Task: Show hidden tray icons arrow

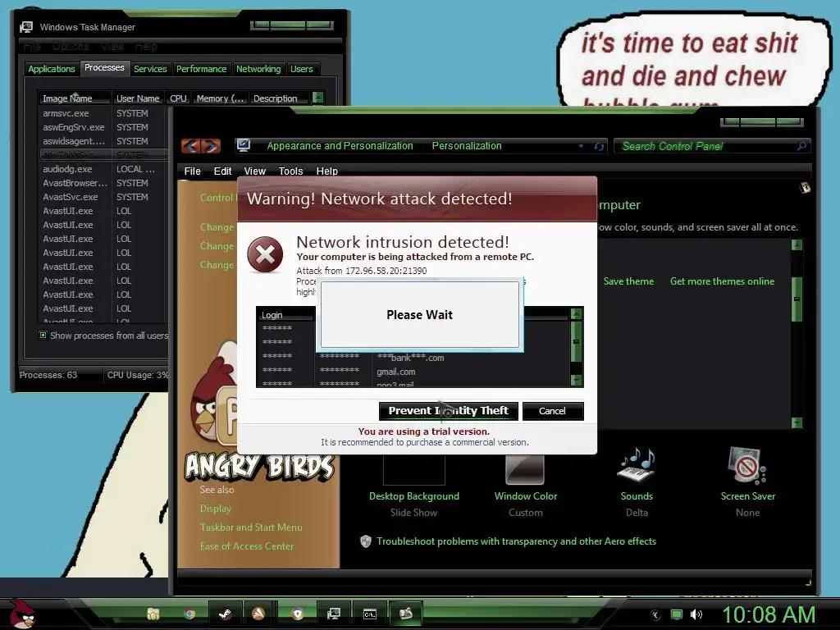Action: click(655, 615)
